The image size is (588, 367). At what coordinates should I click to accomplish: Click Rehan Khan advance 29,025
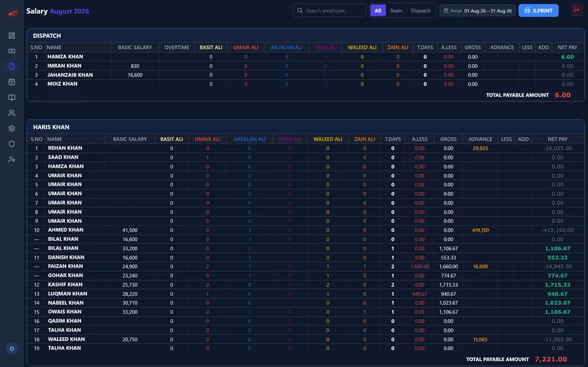480,148
